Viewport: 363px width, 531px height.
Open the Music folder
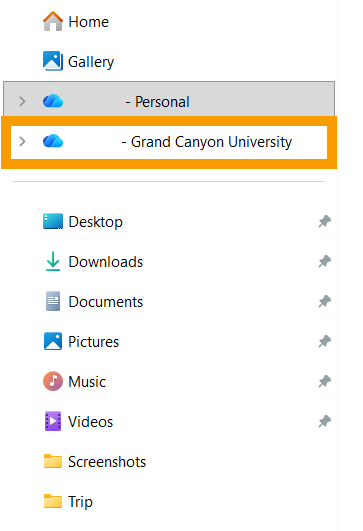click(x=87, y=382)
